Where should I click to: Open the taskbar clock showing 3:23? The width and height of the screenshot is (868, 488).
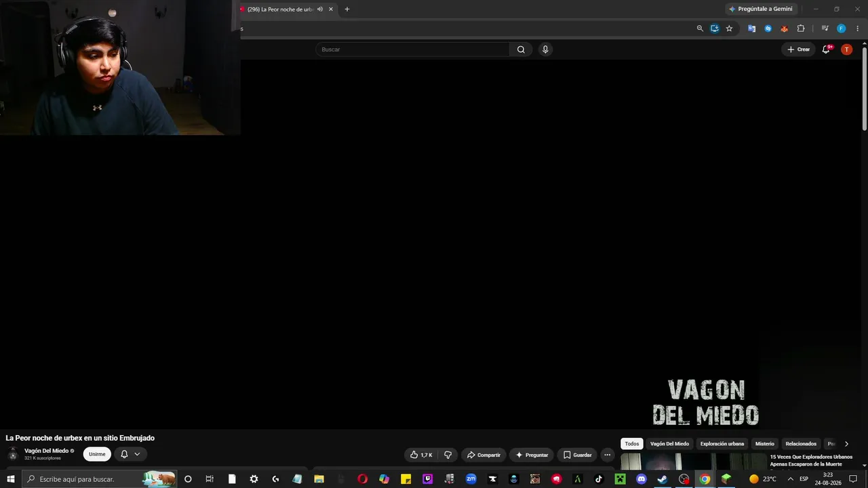point(828,479)
